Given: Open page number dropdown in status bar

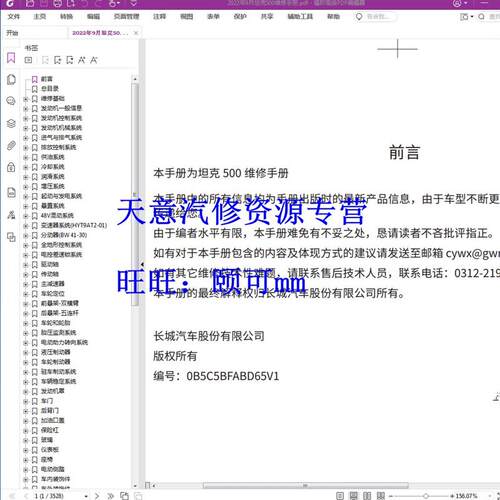Looking at the screenshot, I should pyautogui.click(x=86, y=496).
